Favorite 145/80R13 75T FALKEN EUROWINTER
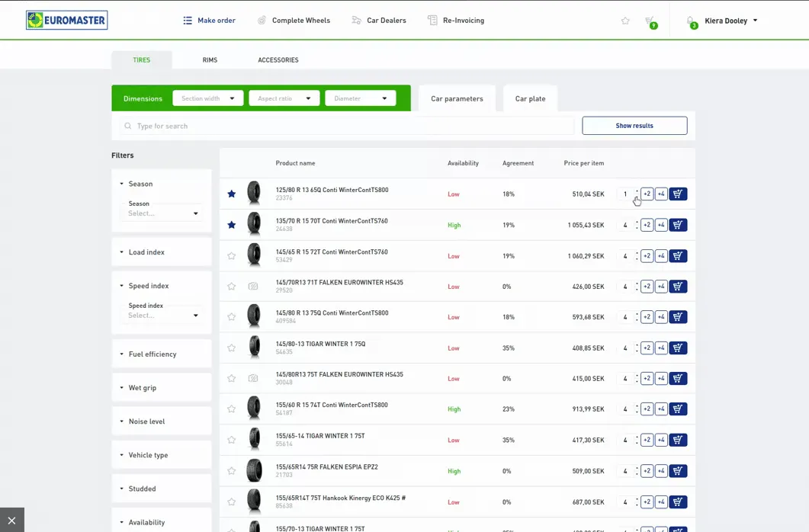This screenshot has height=532, width=809. tap(232, 378)
